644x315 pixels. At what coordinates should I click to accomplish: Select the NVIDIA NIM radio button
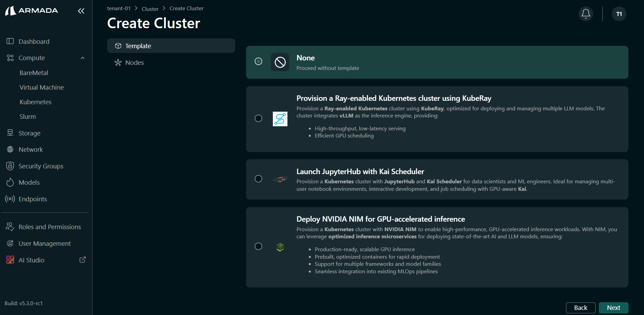point(258,246)
